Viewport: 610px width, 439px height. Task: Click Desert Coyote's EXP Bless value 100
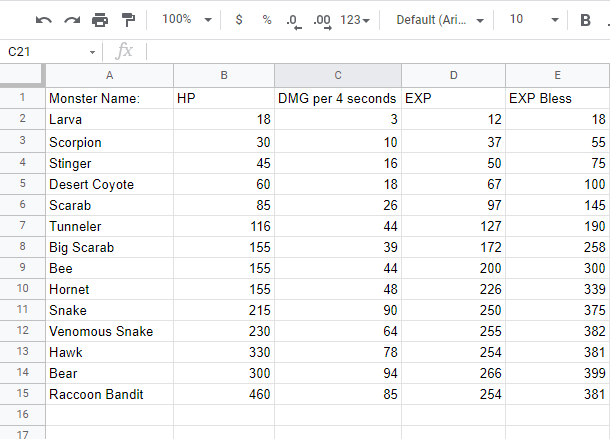point(557,184)
